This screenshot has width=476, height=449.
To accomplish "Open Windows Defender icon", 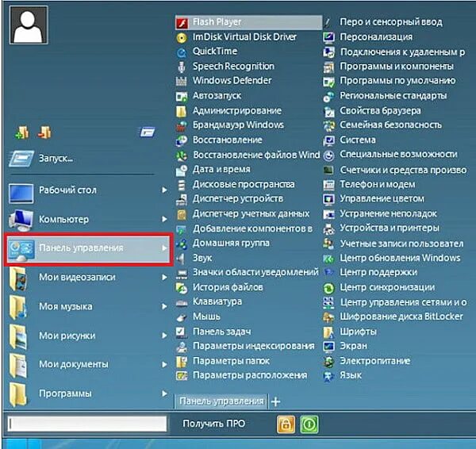I will 182,81.
